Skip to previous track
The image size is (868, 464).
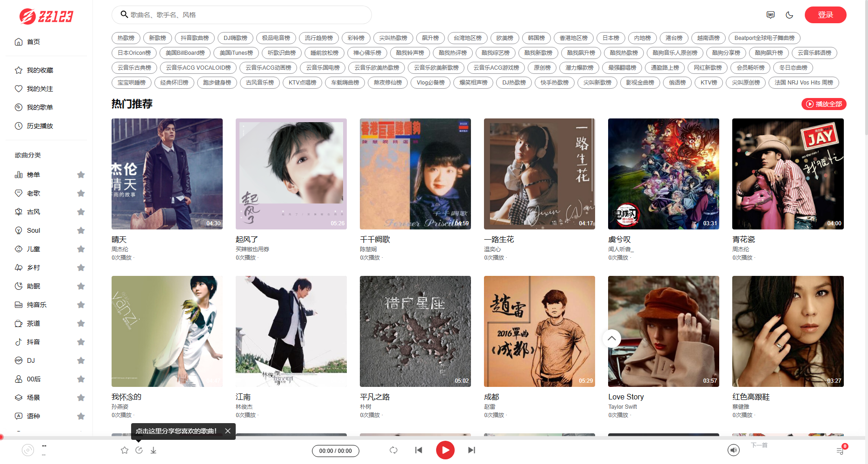(x=418, y=450)
